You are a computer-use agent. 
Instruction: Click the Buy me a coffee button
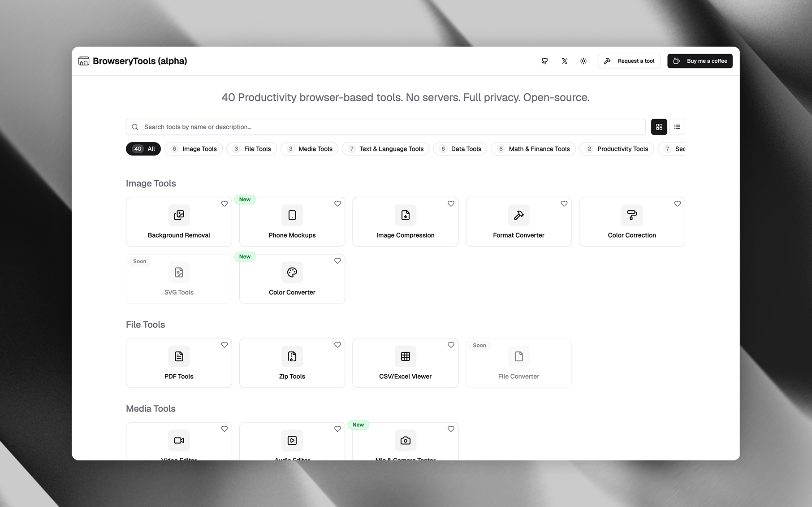pyautogui.click(x=700, y=61)
